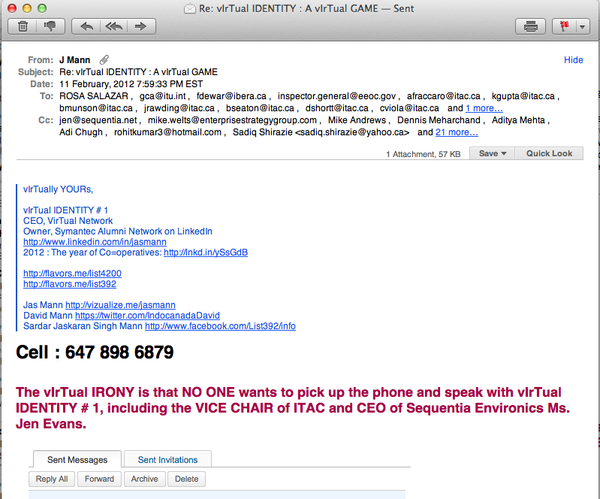The height and width of the screenshot is (499, 600).
Task: Click the '1 Attachment, 57 KB' label
Action: tap(423, 154)
